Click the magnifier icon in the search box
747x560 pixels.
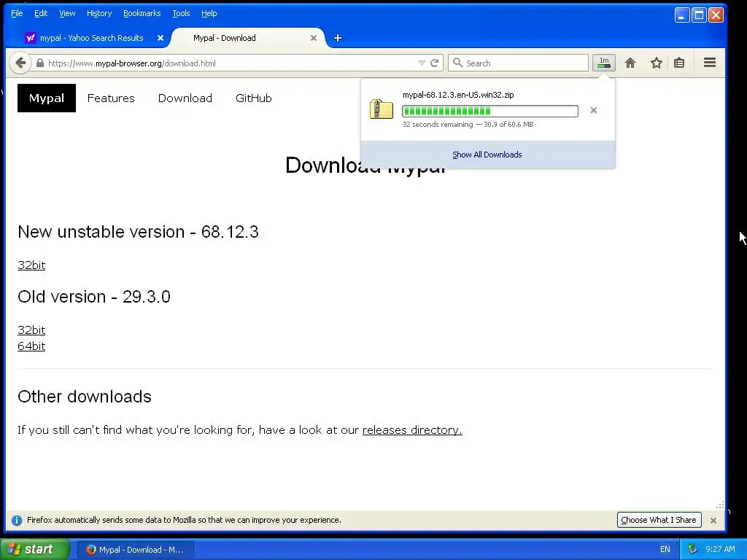tap(457, 63)
